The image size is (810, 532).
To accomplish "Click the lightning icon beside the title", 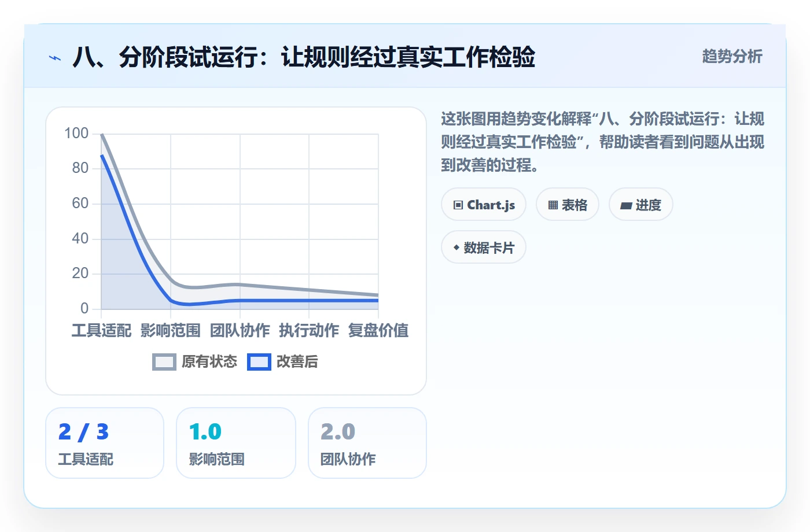I will pos(55,58).
